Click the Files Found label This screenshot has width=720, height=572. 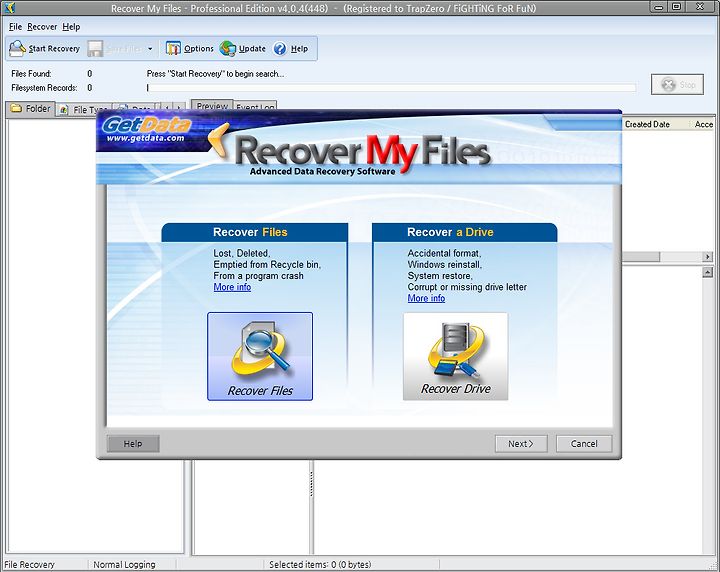31,73
